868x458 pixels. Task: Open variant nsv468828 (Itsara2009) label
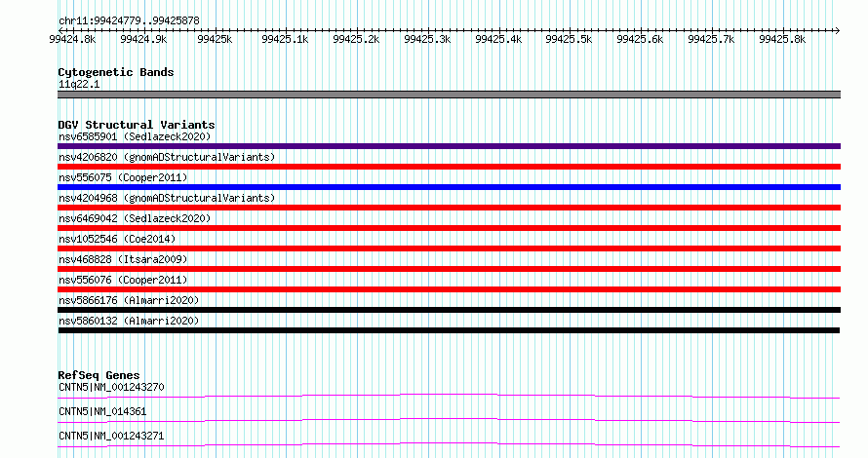(124, 259)
